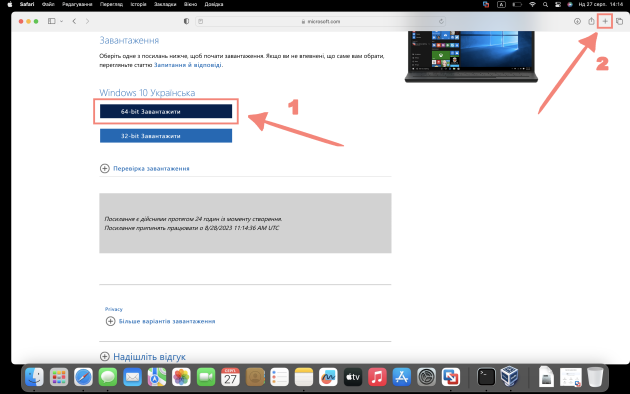Viewport: 630px width, 394px height.
Task: Open the Share icon in toolbar
Action: tap(591, 21)
